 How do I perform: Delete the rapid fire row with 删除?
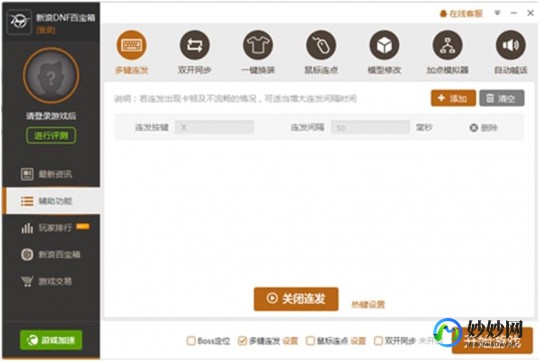click(484, 128)
